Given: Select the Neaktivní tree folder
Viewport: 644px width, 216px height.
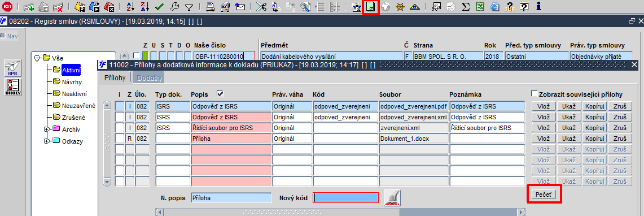Looking at the screenshot, I should click(75, 94).
